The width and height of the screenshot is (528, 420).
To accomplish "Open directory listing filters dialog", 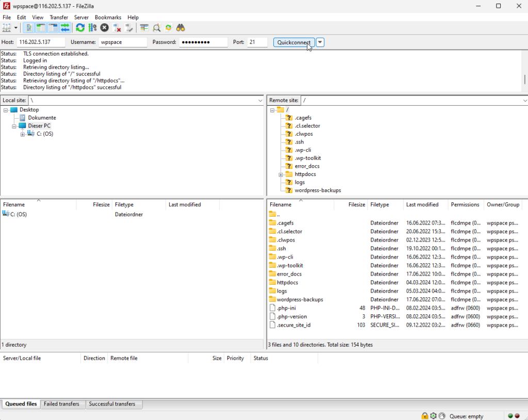I will (144, 28).
